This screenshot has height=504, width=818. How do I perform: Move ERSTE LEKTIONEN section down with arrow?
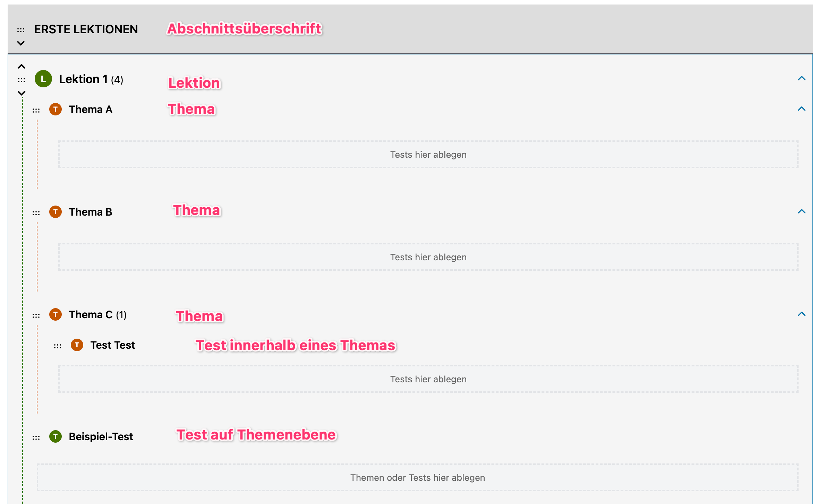[21, 43]
